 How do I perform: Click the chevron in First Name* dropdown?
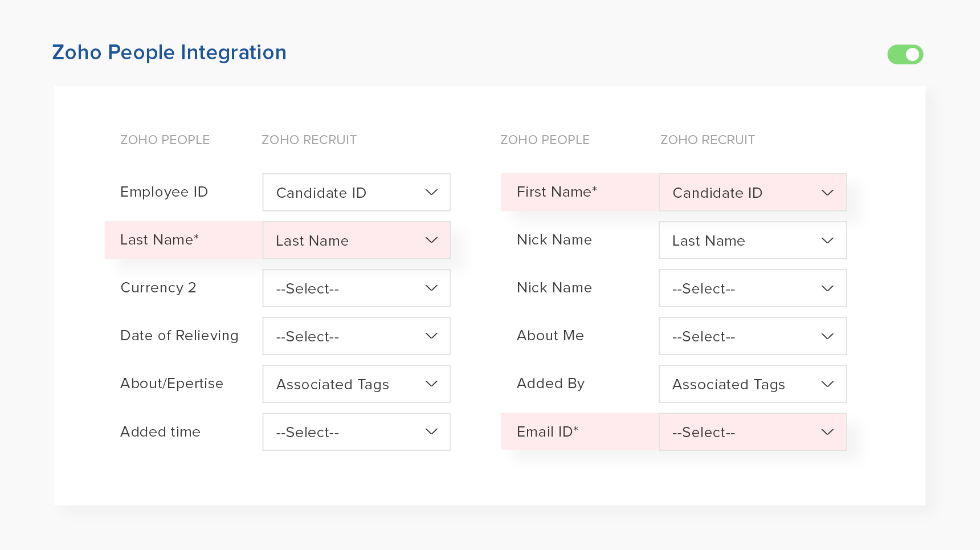pos(827,193)
